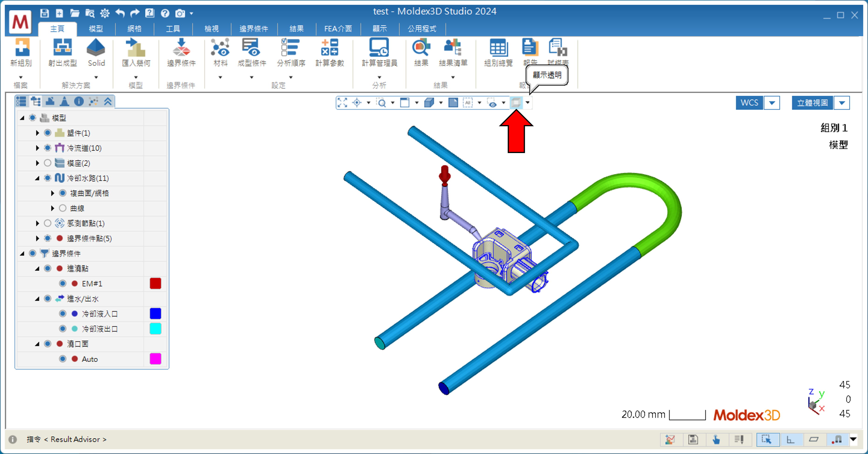This screenshot has height=454, width=868.
Task: Expand the 冷流道(10) tree node
Action: [x=38, y=148]
